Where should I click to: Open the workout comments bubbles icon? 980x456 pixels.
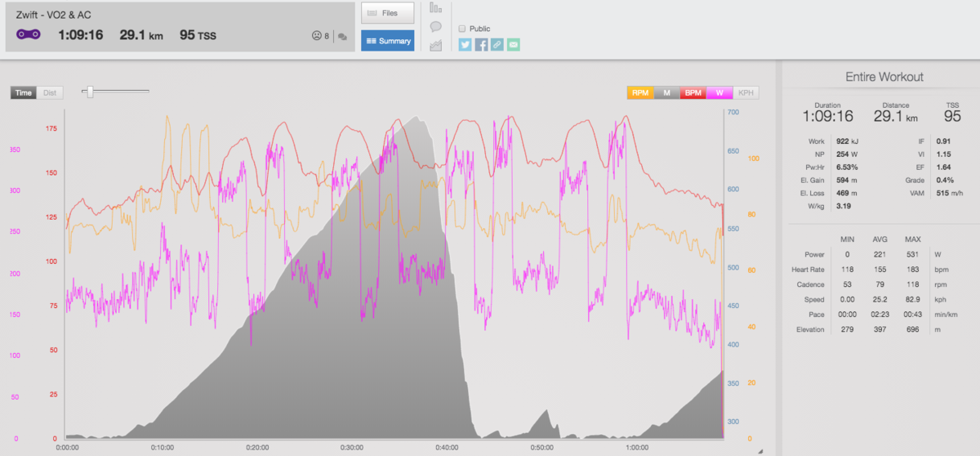pyautogui.click(x=342, y=37)
